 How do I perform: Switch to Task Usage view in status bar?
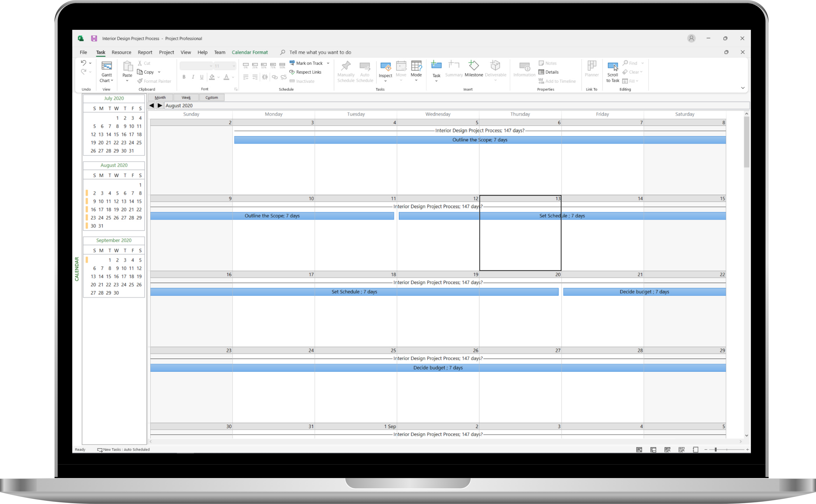click(653, 450)
